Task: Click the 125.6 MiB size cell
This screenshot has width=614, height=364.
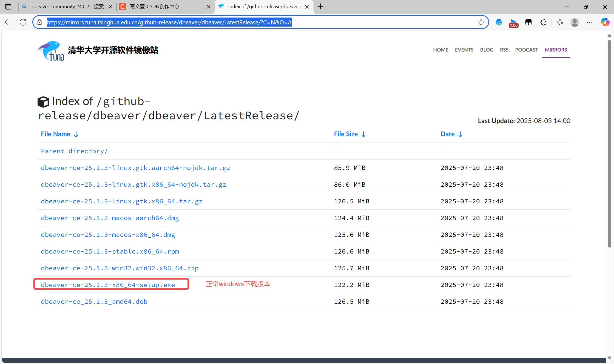Action: tap(352, 235)
